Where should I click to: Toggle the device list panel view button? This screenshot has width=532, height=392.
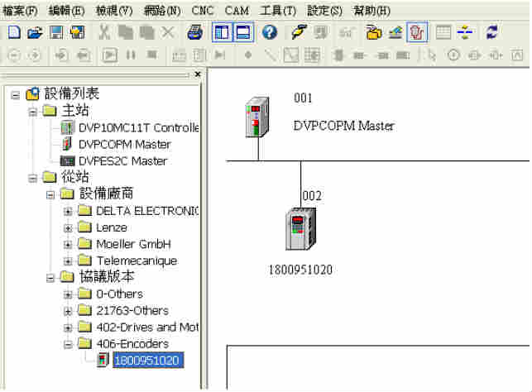(222, 33)
